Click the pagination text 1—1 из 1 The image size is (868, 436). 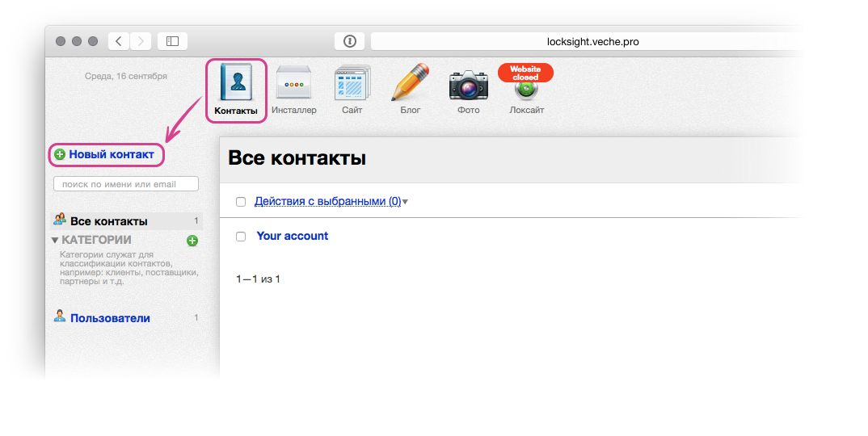pos(258,279)
